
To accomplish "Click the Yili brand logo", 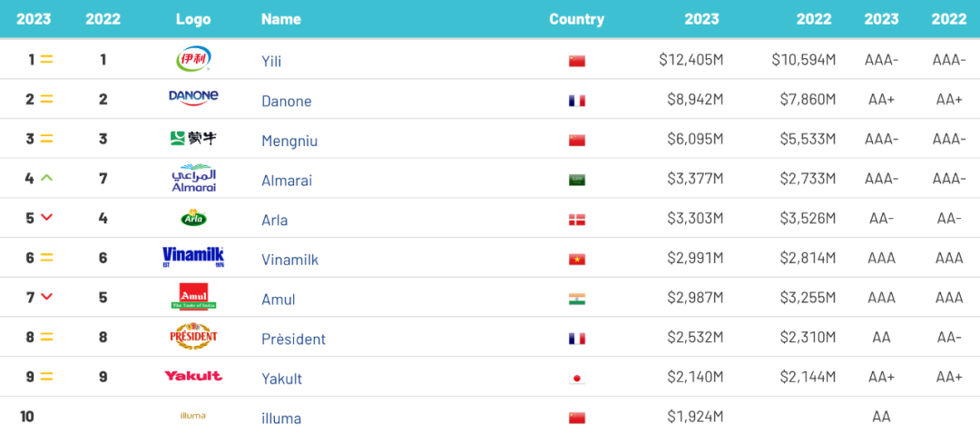I will 193,59.
